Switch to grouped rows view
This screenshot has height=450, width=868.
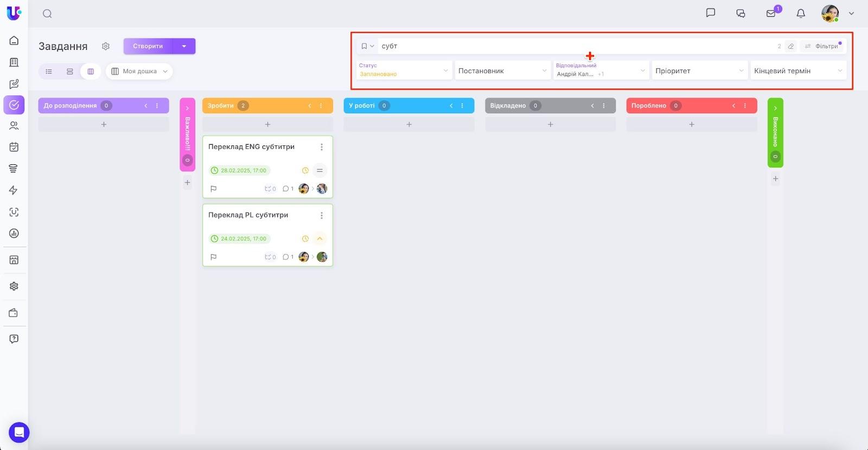click(x=70, y=71)
